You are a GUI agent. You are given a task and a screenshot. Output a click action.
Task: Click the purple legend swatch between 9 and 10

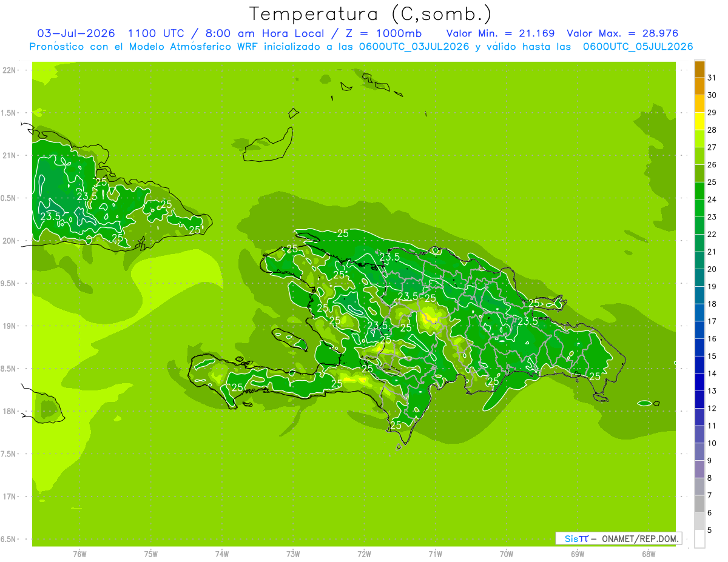(x=699, y=452)
